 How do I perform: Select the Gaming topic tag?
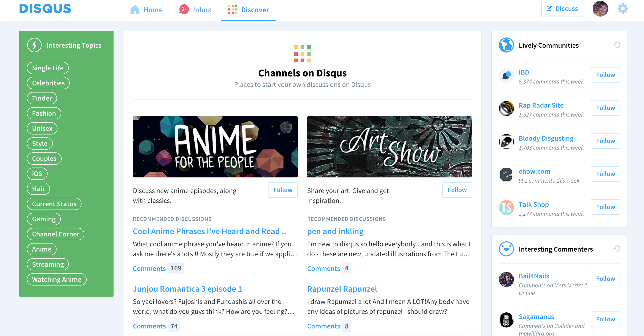tap(44, 219)
